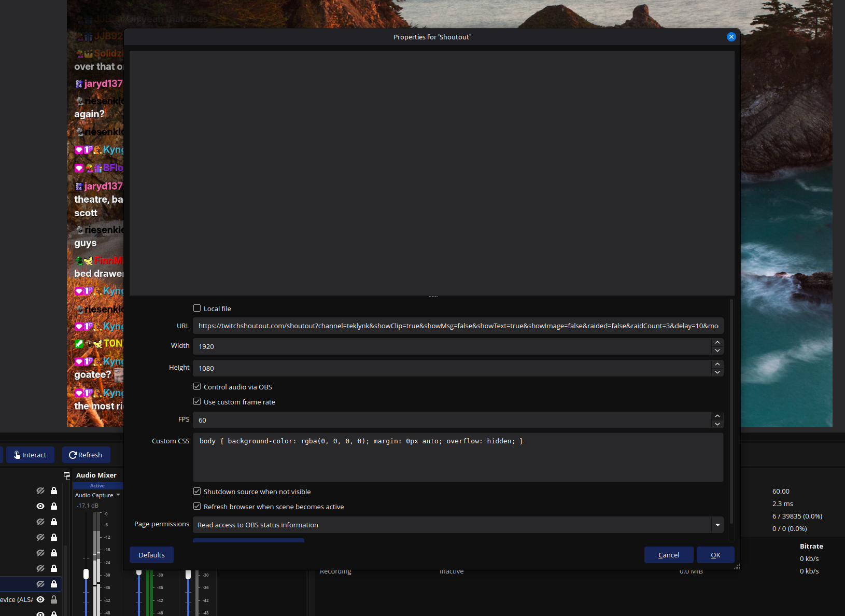Uncheck Control audio via OBS

pyautogui.click(x=197, y=386)
